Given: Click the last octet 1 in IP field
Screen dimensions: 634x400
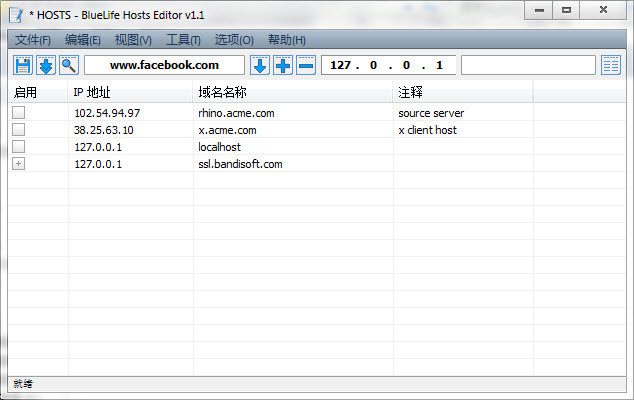Looking at the screenshot, I should [440, 65].
